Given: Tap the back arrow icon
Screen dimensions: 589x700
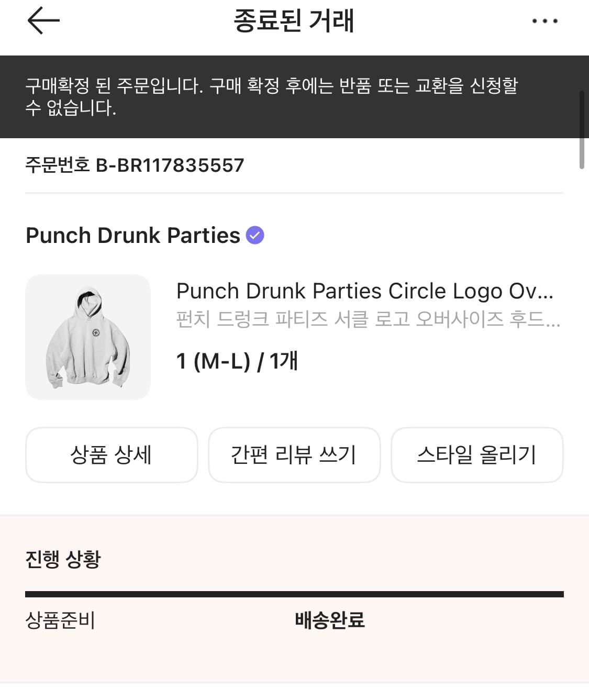Looking at the screenshot, I should pos(43,21).
